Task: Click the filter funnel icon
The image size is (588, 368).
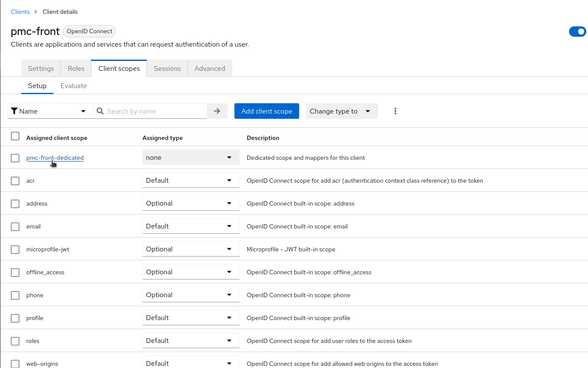Action: (x=14, y=111)
